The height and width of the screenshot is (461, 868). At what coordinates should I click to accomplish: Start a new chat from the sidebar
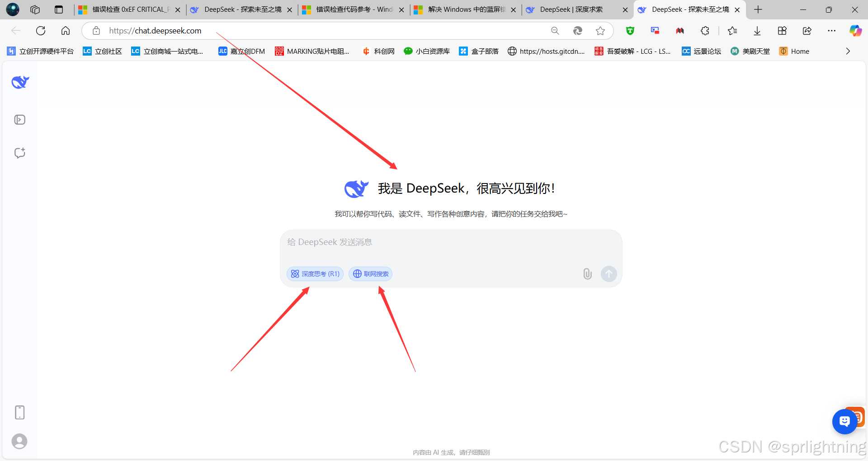[20, 153]
